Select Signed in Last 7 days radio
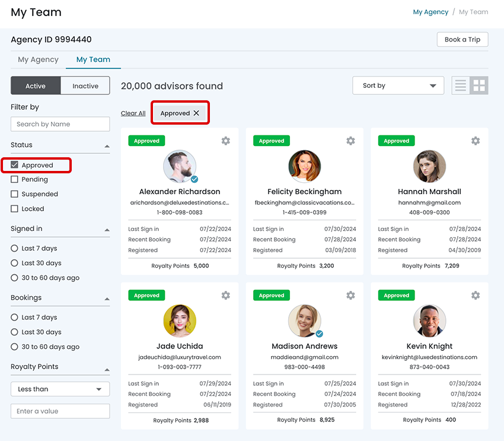 (x=15, y=248)
